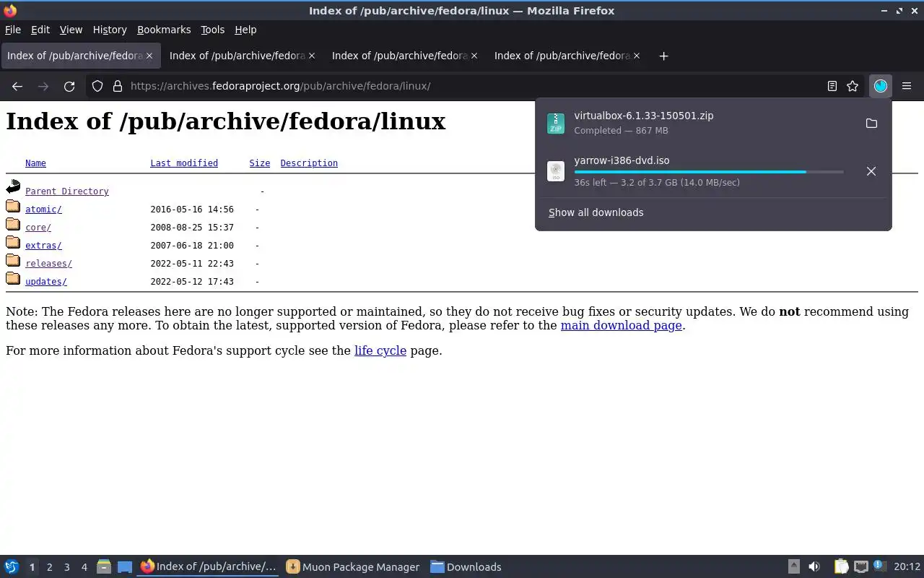Switch to virtual desktop 4
The height and width of the screenshot is (578, 924).
point(84,567)
